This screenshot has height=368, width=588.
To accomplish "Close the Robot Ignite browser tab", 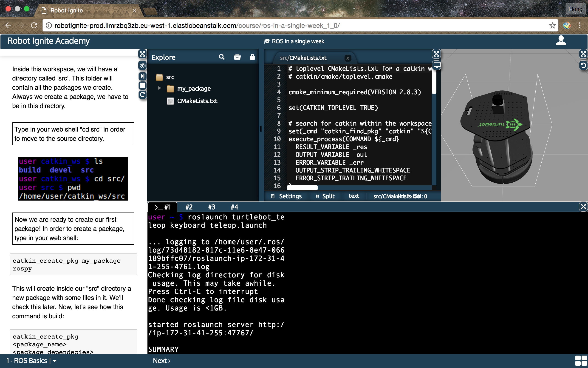I will coord(134,11).
